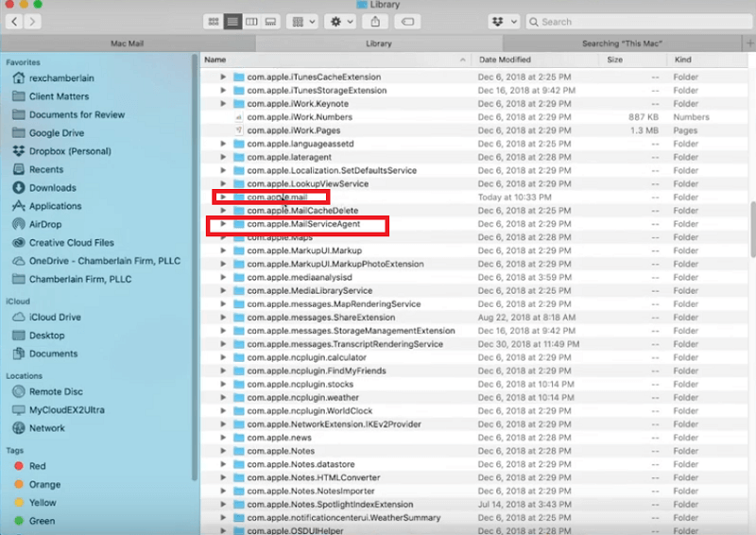Select the Library tab
756x535 pixels.
[379, 43]
